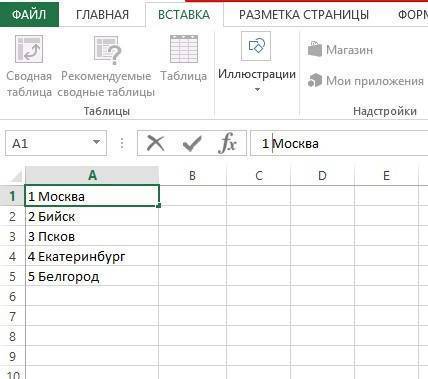This screenshot has width=428, height=379.
Task: Click the Сводная таблица icon
Action: 29,49
